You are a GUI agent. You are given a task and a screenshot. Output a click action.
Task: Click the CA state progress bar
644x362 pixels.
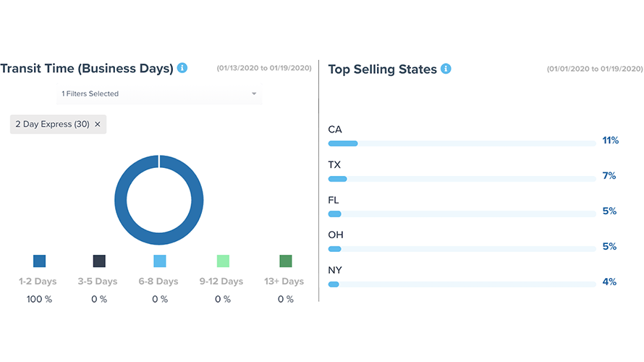click(x=462, y=143)
